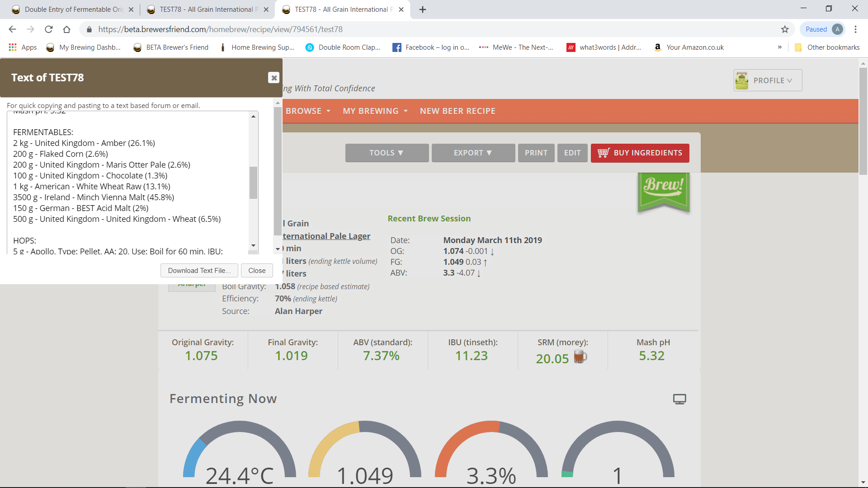The width and height of the screenshot is (868, 488).
Task: Click the Recent Brew Session heading link
Action: coord(429,219)
